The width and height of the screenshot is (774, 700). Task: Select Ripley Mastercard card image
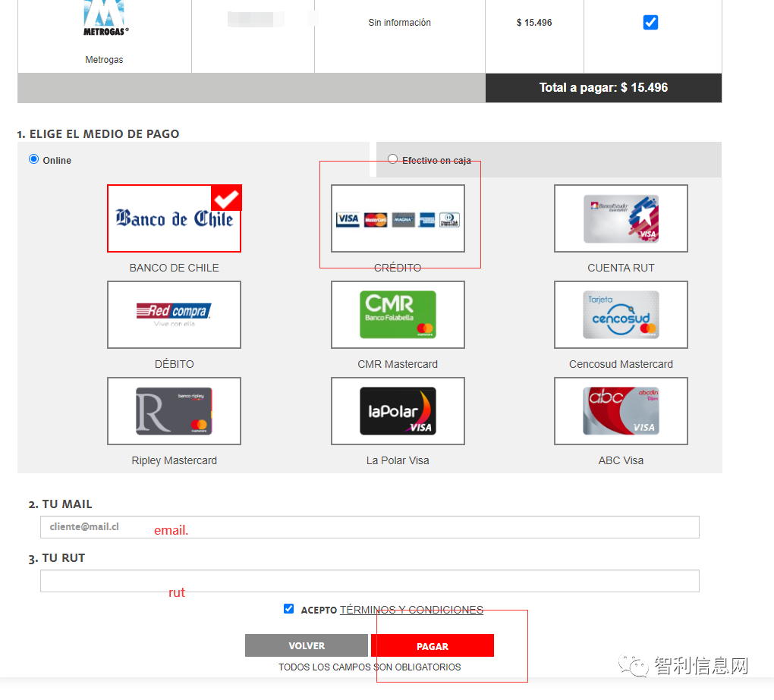tap(175, 411)
